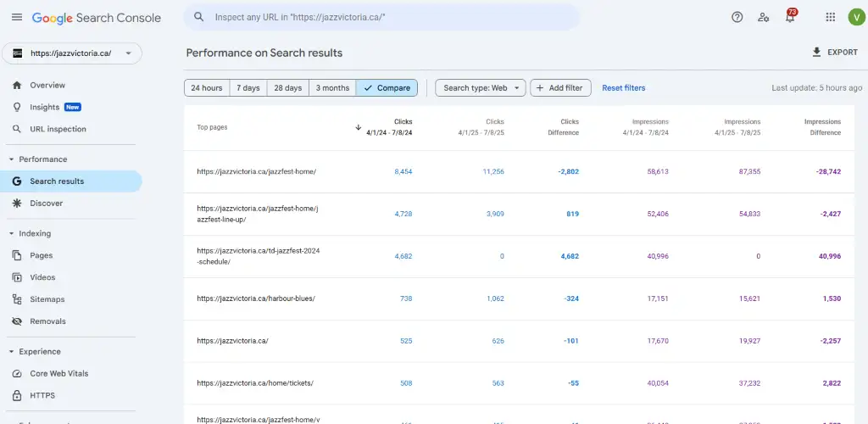Click the td-jazzfest-2024-schedule/ page URL
Screen dimensions: 868x424
(x=258, y=256)
